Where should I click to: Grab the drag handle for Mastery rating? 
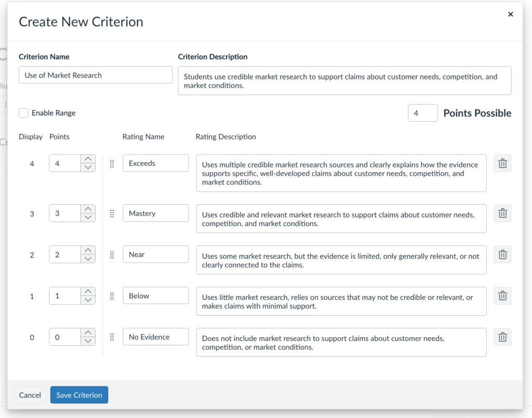click(x=112, y=214)
